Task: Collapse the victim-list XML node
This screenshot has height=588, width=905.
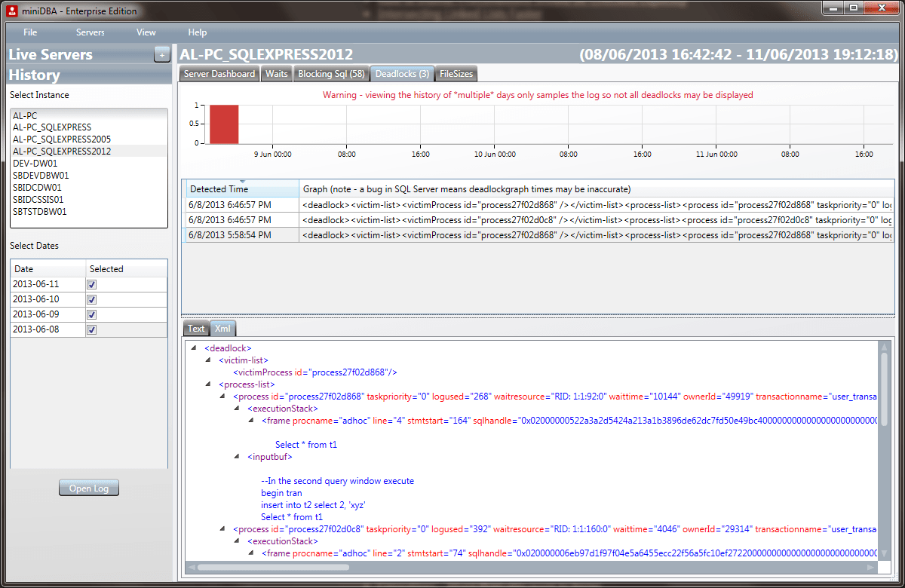Action: [x=207, y=360]
